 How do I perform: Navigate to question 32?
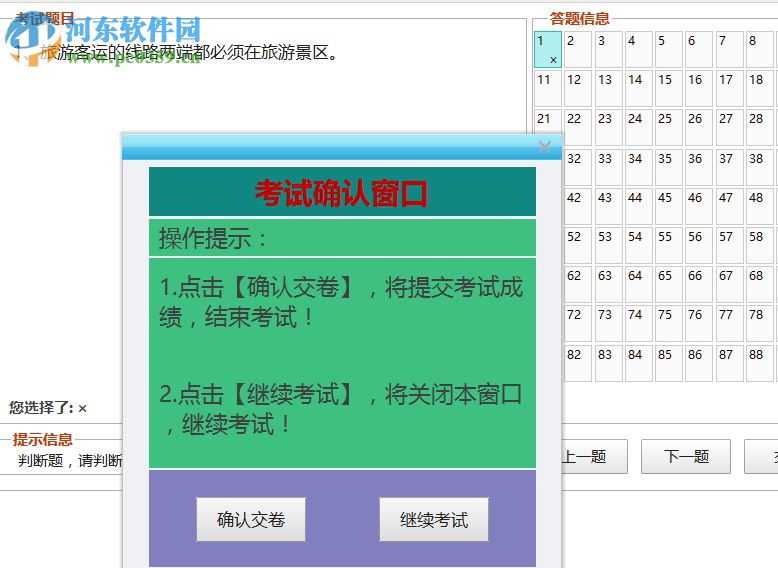click(x=578, y=168)
